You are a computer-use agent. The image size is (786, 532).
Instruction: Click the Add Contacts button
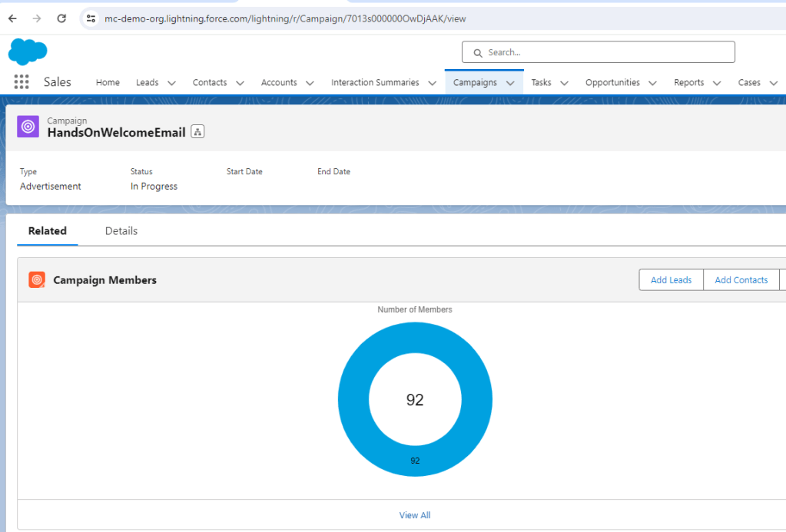click(x=741, y=280)
